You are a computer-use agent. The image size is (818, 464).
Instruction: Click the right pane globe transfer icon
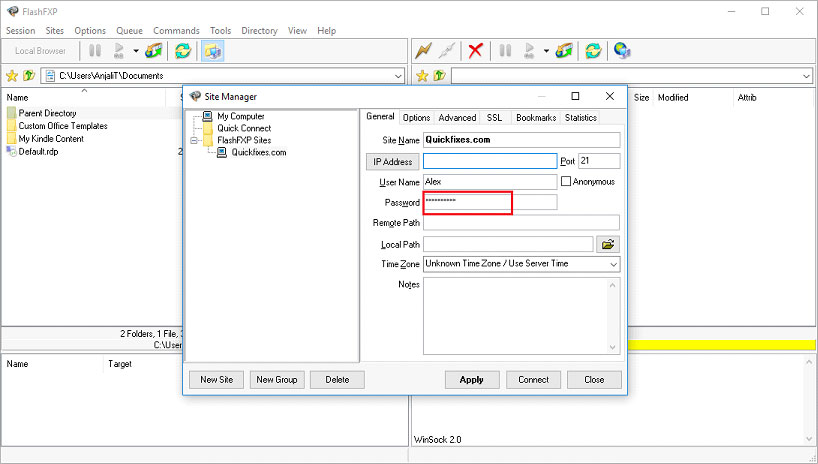coord(564,51)
